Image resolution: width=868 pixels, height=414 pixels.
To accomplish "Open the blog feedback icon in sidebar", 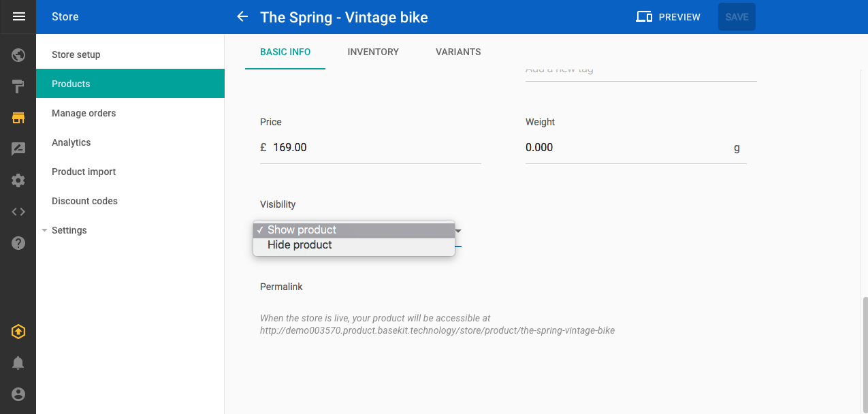I will [x=18, y=149].
